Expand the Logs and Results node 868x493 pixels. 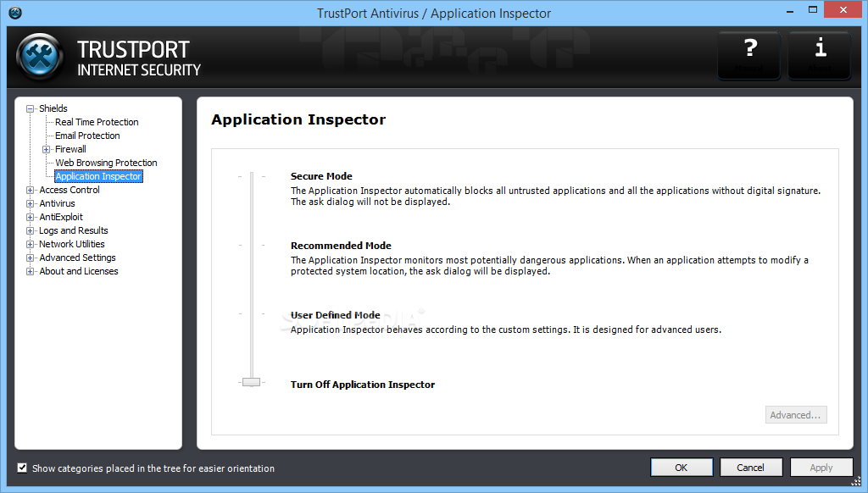[x=31, y=230]
